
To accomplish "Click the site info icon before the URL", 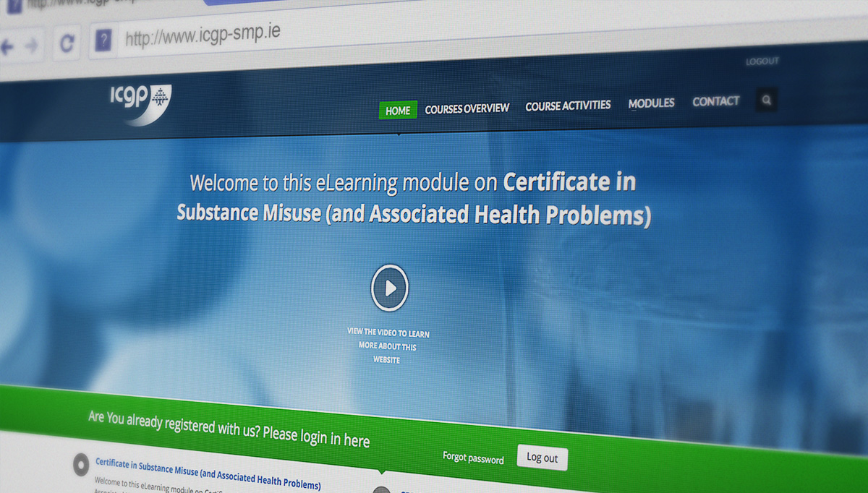I will (104, 40).
